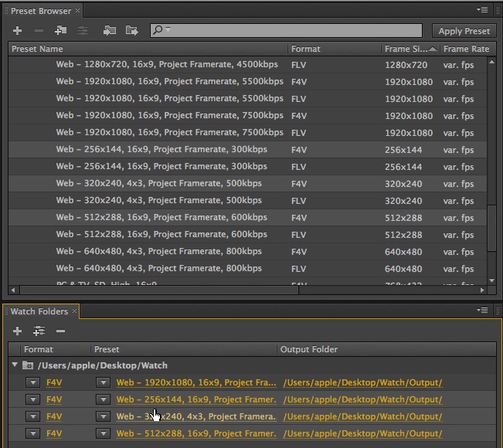Sort by Frame Size column header

(x=410, y=49)
